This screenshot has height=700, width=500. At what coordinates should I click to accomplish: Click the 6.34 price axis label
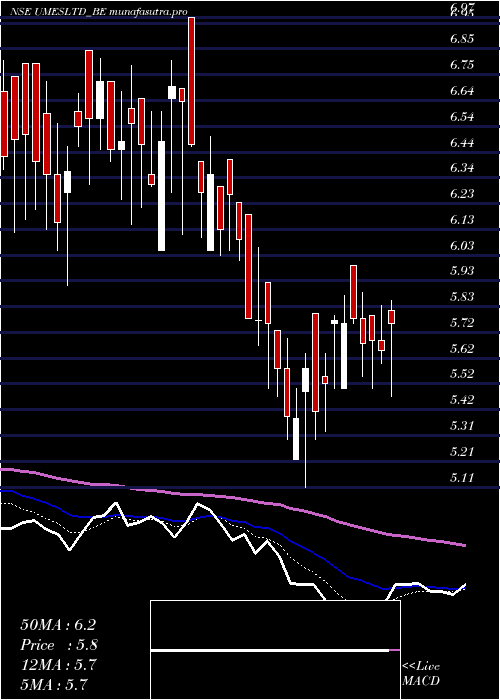click(x=462, y=168)
